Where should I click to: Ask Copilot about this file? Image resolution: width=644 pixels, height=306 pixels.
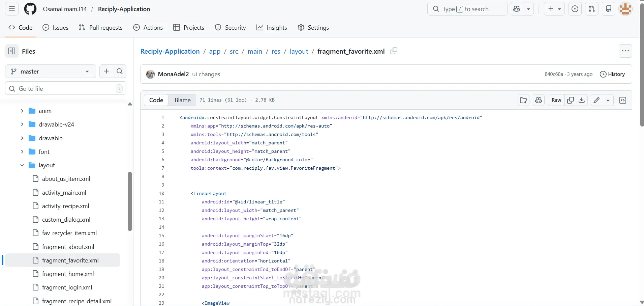pyautogui.click(x=539, y=100)
